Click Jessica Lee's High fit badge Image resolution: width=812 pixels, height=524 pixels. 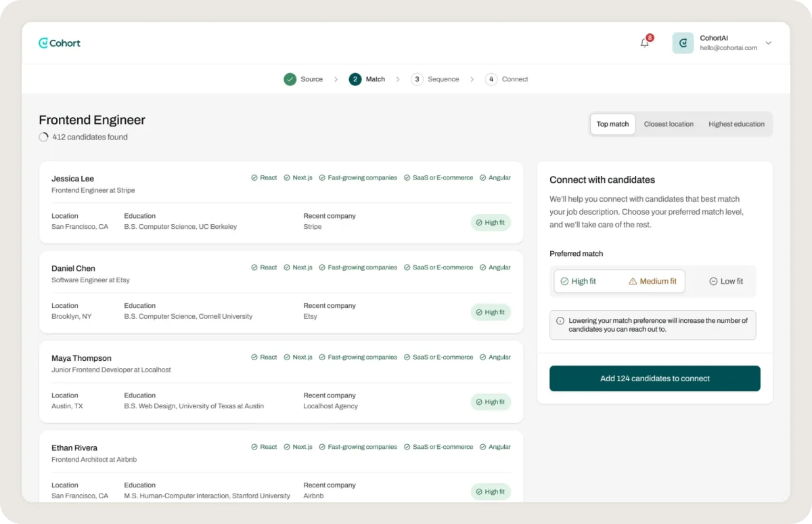coord(491,222)
